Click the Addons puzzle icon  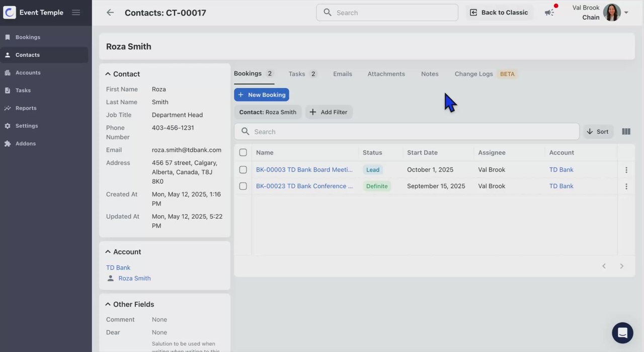[x=8, y=144]
